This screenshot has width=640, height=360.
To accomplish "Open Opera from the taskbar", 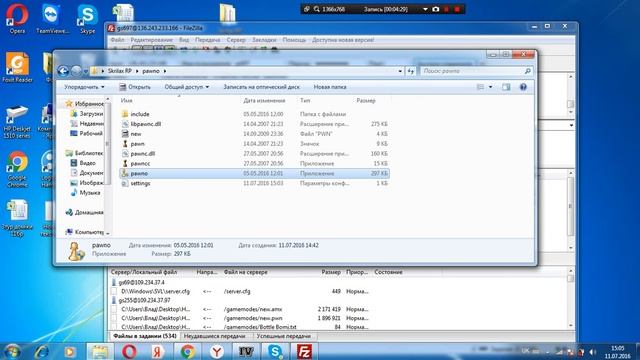I will 129,351.
